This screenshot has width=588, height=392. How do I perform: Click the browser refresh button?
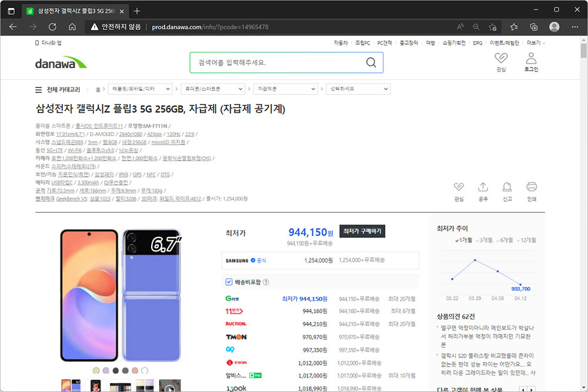click(x=52, y=27)
